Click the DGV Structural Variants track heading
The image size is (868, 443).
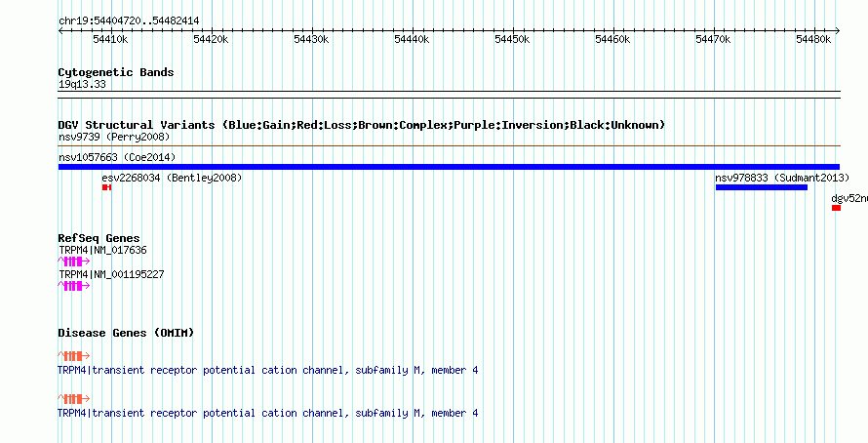362,125
